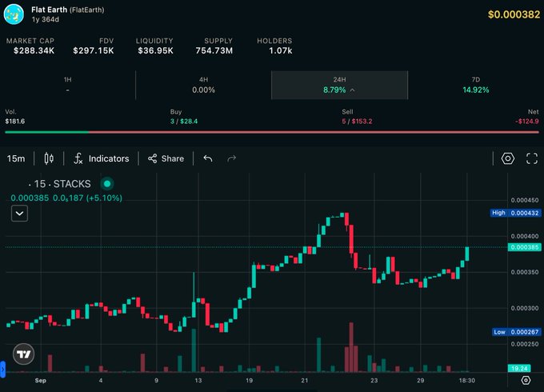Click the Buy 3 / $28.4 stat

point(184,121)
